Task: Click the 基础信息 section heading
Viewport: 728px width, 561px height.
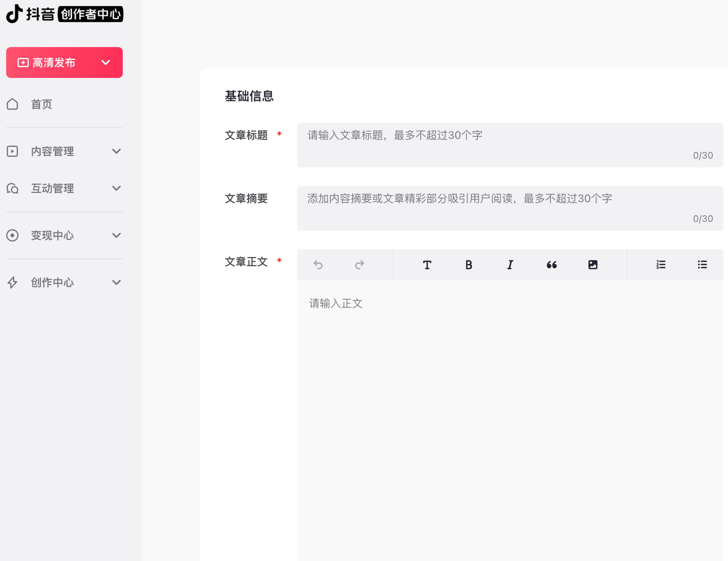Action: coord(249,96)
